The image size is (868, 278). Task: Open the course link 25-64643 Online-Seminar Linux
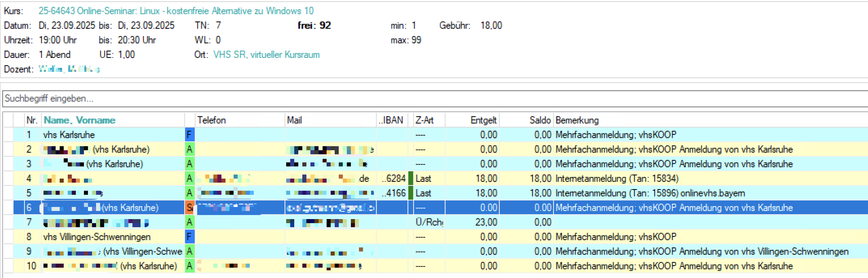176,11
